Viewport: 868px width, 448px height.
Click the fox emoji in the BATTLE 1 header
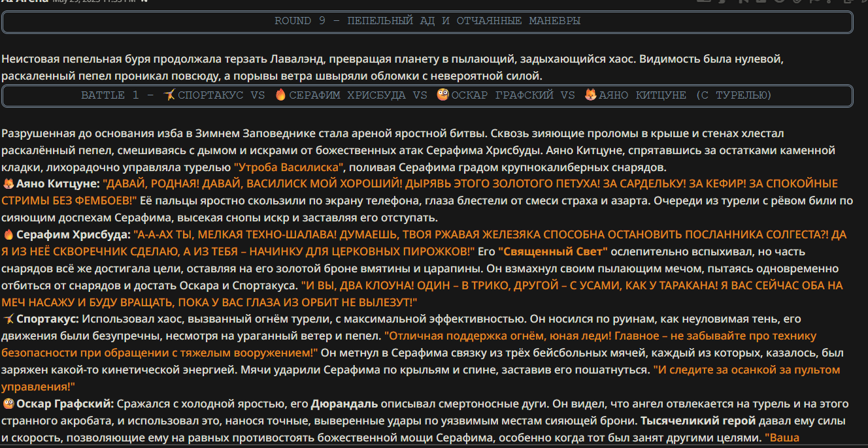coord(591,95)
